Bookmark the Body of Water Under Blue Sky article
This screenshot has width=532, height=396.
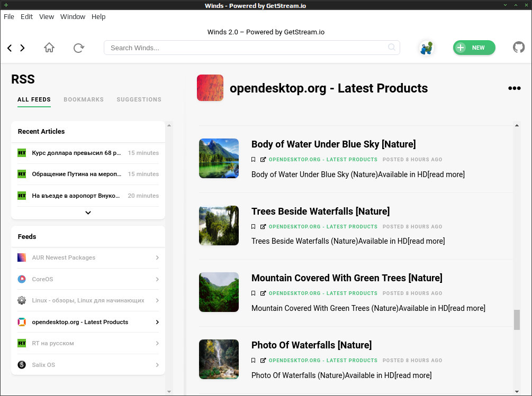[253, 160]
